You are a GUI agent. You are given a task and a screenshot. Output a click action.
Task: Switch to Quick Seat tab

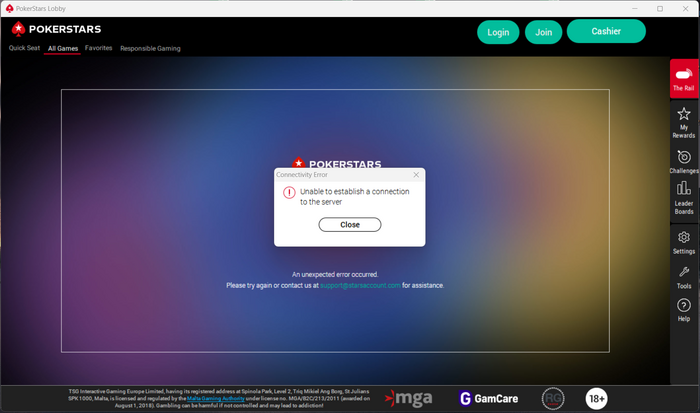24,48
